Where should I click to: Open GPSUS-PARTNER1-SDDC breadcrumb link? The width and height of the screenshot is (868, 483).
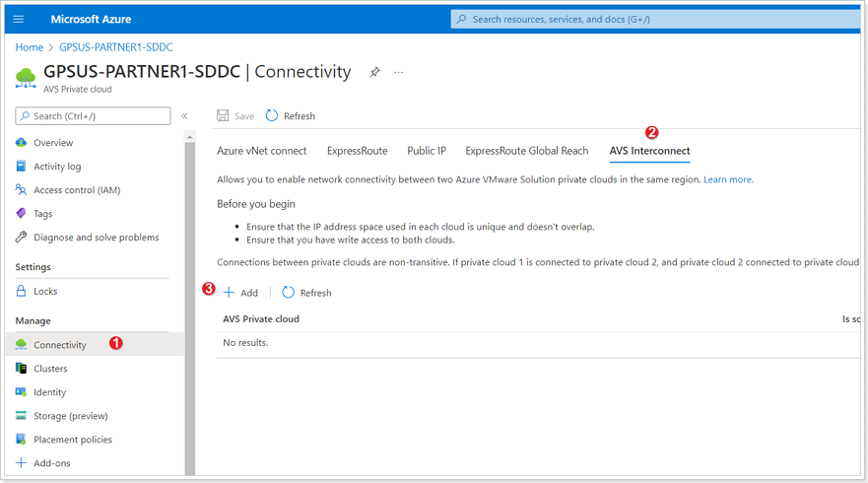pos(115,47)
